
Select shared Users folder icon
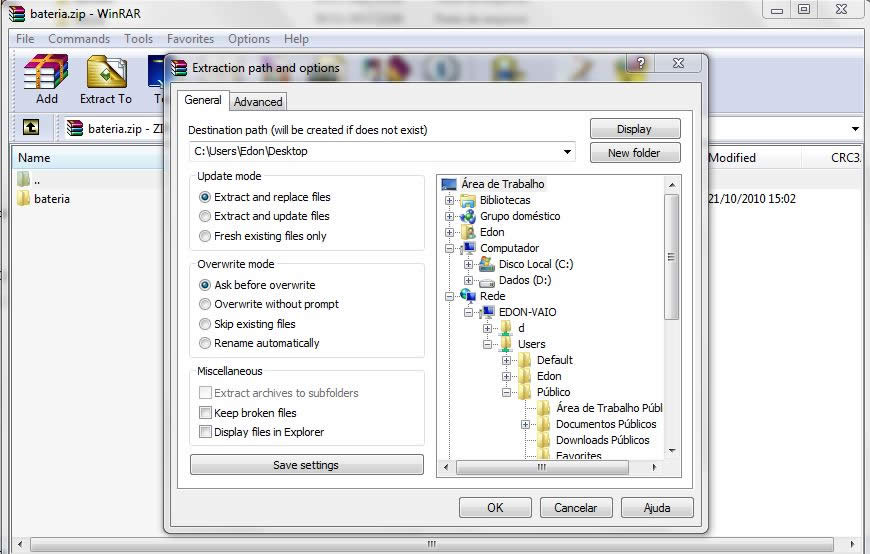506,344
